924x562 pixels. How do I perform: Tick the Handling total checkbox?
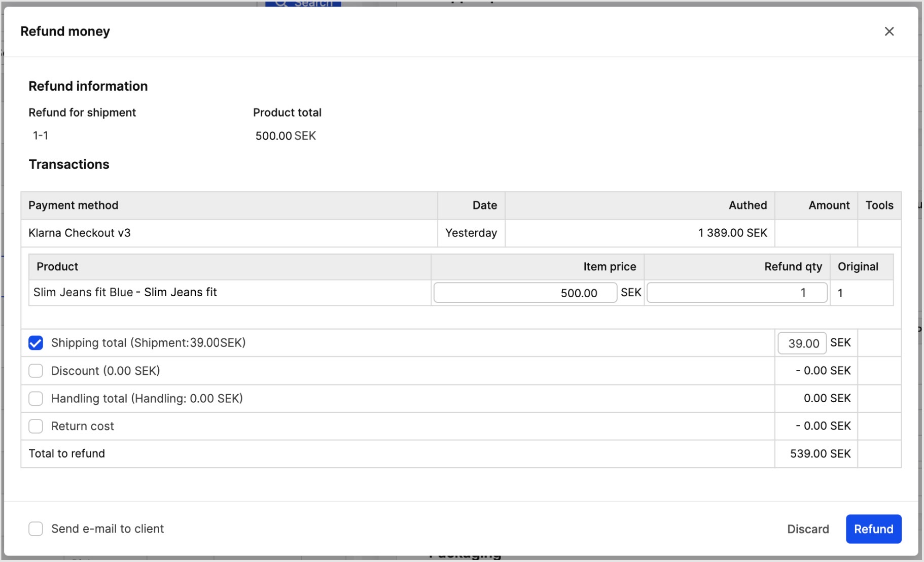tap(35, 399)
